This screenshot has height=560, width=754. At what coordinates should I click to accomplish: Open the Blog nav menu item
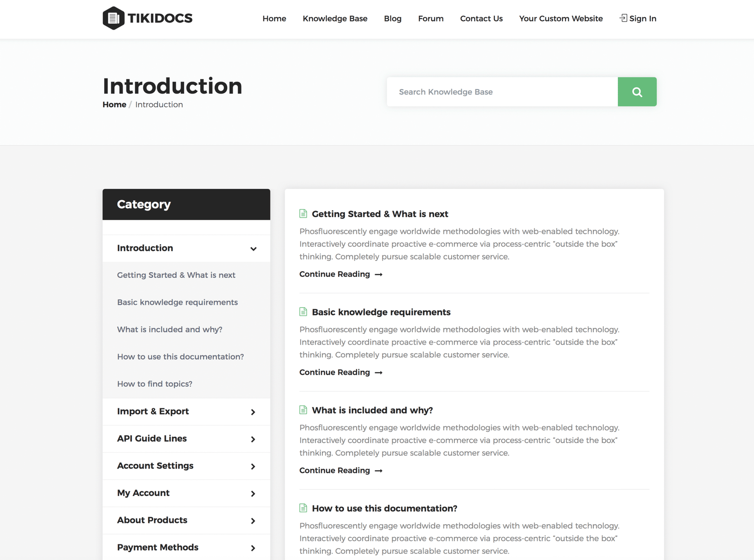(x=393, y=18)
